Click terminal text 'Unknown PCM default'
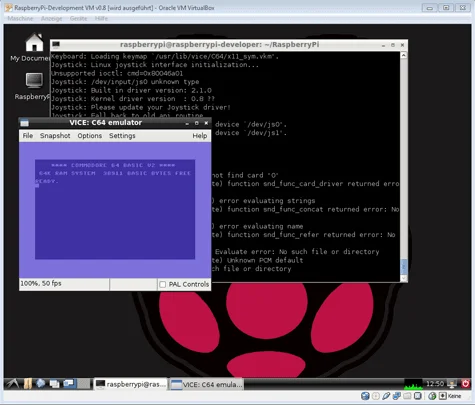475x405 pixels. (265, 260)
